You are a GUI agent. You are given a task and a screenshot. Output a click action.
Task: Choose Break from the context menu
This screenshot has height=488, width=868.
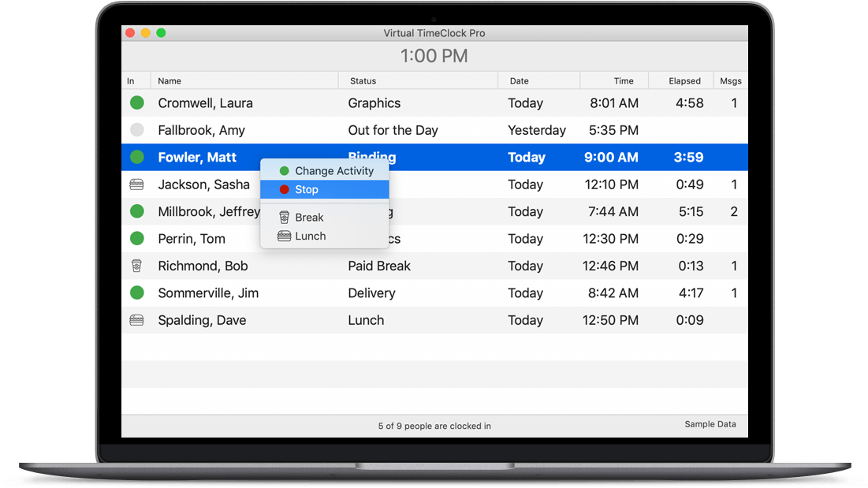[309, 218]
